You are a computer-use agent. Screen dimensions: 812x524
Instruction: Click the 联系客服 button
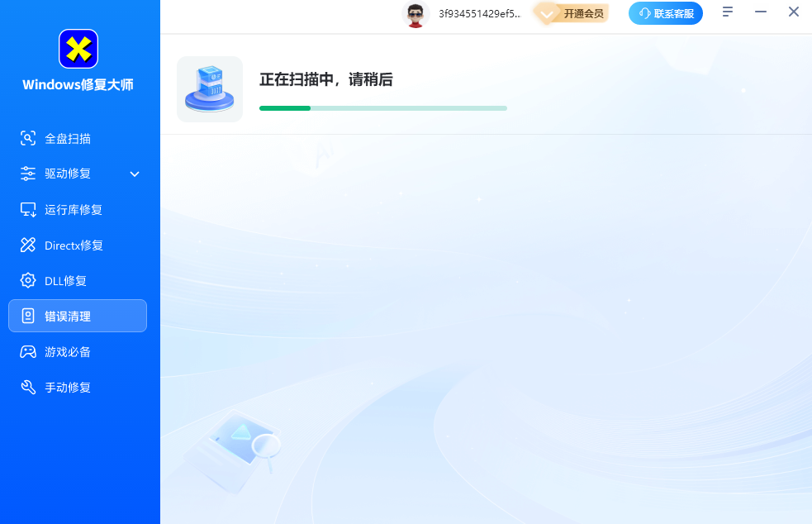tap(666, 13)
